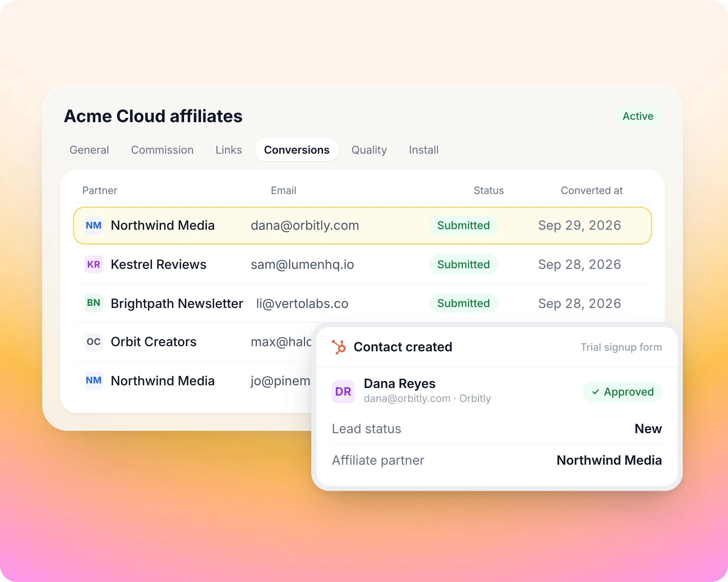Click the Partner column header

[99, 190]
